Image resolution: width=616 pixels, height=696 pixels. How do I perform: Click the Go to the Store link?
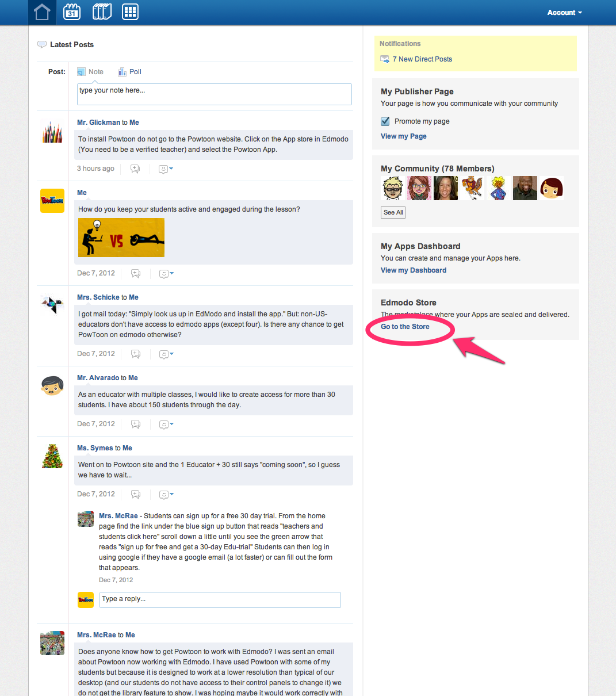coord(405,327)
